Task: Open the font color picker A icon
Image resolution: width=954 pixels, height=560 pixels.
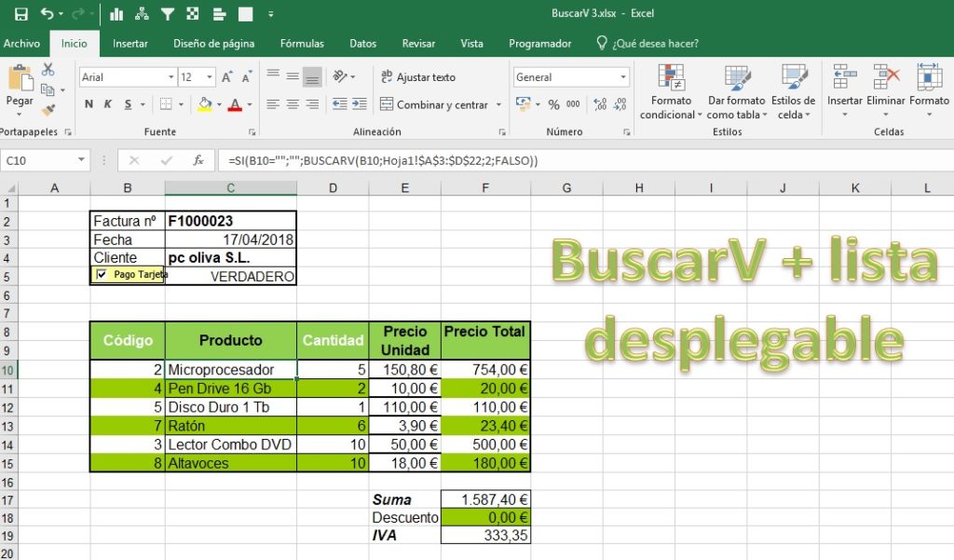Action: click(x=236, y=104)
